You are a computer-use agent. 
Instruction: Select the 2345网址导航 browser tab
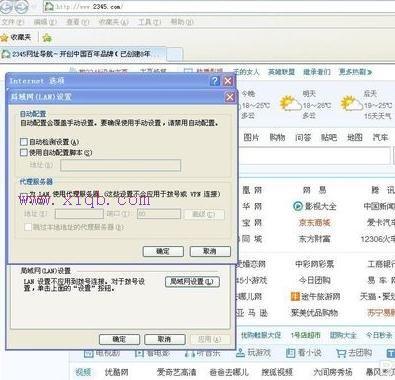point(83,54)
